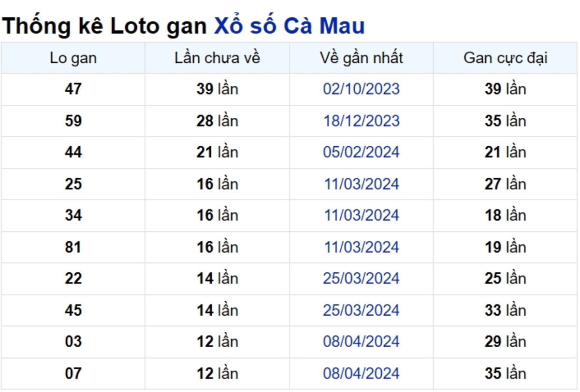
Task: Select the 39 lần chưa về cell
Action: pos(217,89)
